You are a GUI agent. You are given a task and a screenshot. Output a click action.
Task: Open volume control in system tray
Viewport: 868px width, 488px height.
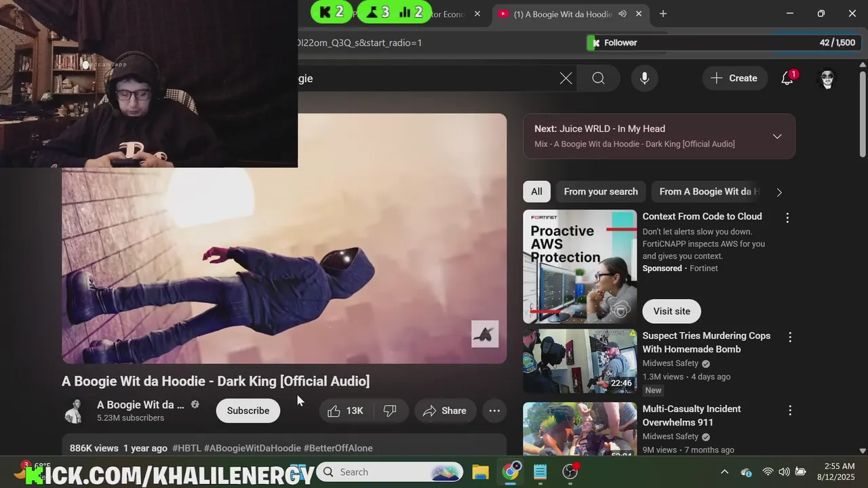click(784, 472)
